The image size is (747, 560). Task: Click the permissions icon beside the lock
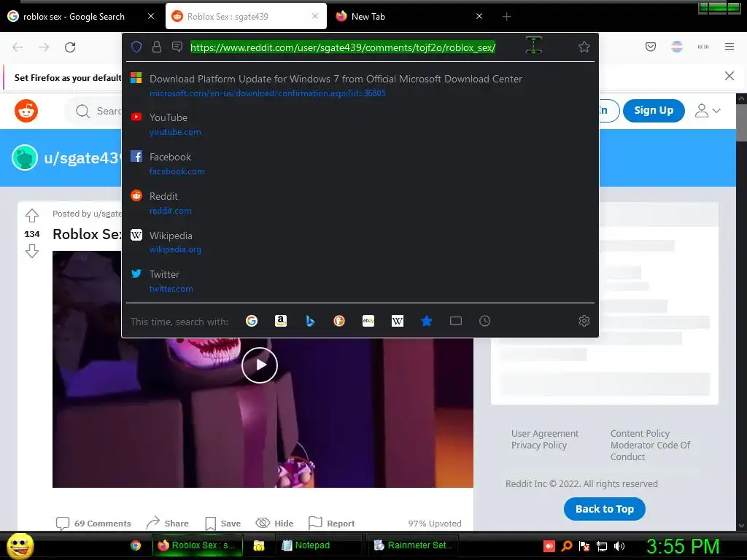(x=177, y=47)
